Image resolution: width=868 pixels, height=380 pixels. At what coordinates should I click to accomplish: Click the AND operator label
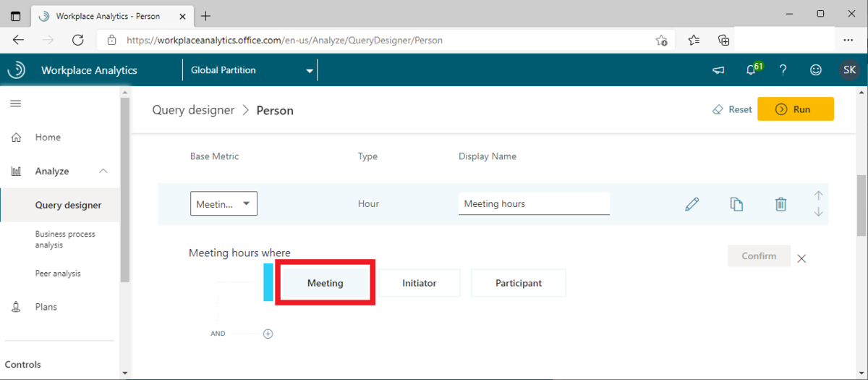(x=218, y=334)
